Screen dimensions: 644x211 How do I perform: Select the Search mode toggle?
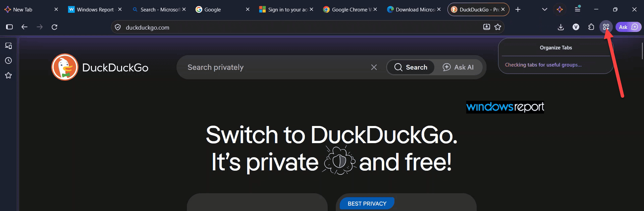(411, 67)
